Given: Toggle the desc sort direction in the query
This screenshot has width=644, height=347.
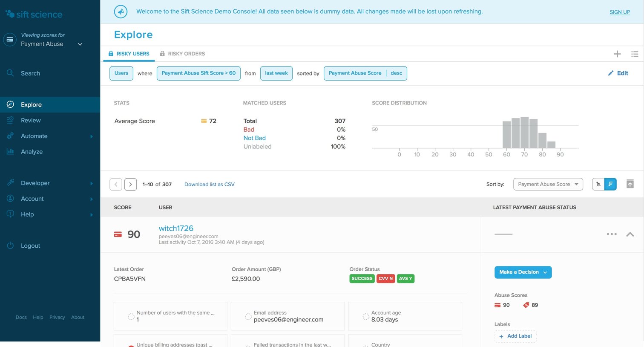Looking at the screenshot, I should pos(397,73).
